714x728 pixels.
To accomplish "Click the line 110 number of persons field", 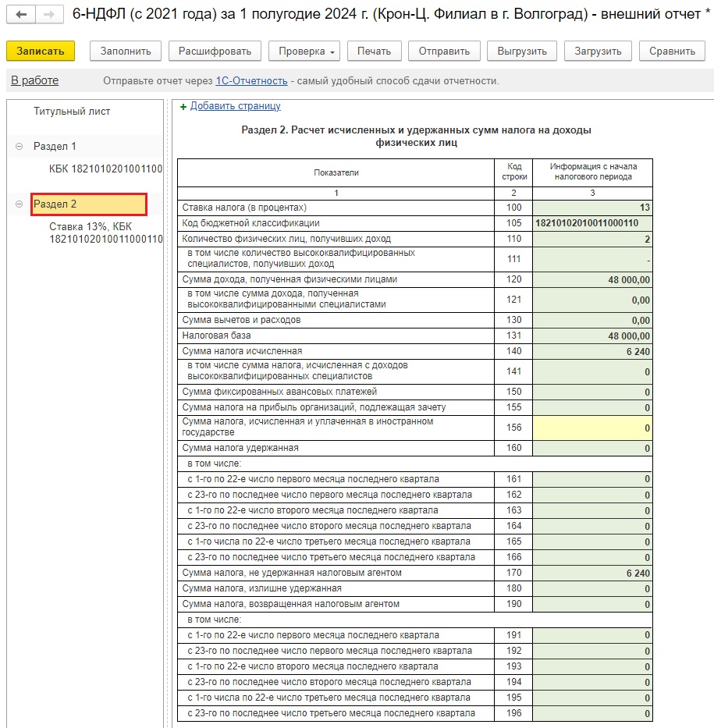I will point(592,239).
